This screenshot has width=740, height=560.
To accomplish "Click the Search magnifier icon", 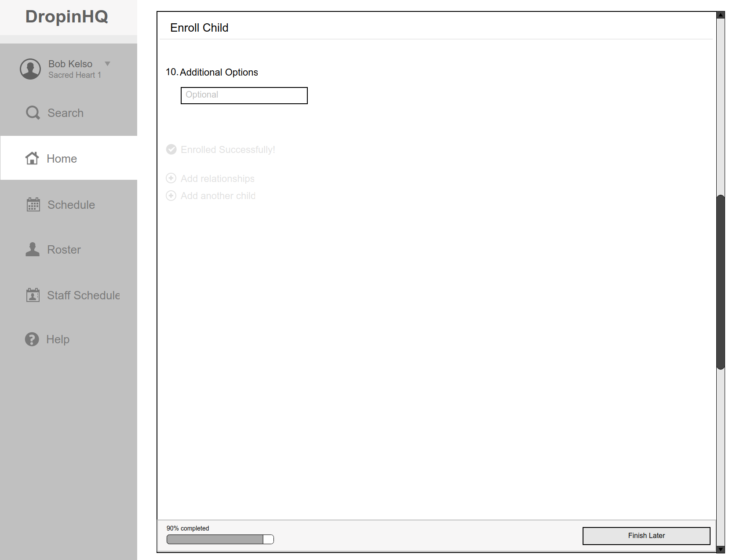I will click(x=33, y=113).
